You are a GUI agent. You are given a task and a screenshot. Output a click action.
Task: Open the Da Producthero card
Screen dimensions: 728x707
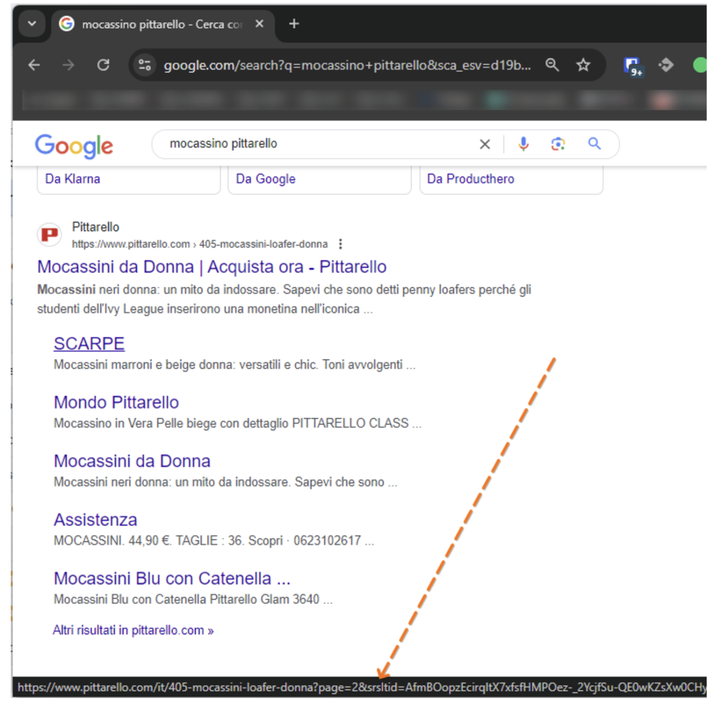(511, 180)
